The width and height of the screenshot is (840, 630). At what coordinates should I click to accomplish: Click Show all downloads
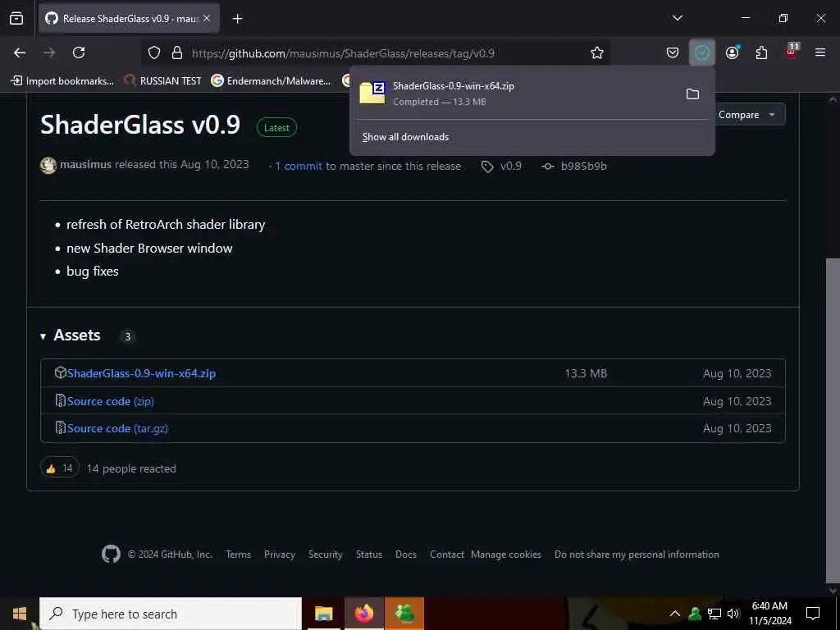[x=405, y=137]
